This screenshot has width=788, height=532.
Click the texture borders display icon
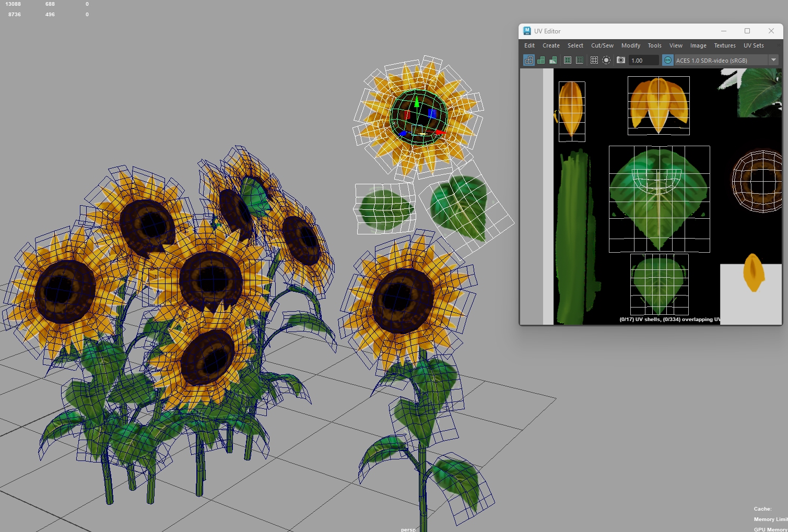(568, 61)
